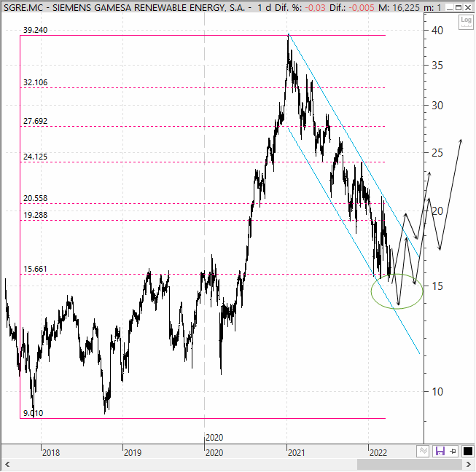
Task: Click the pin icon beside save
Action: coord(453,451)
